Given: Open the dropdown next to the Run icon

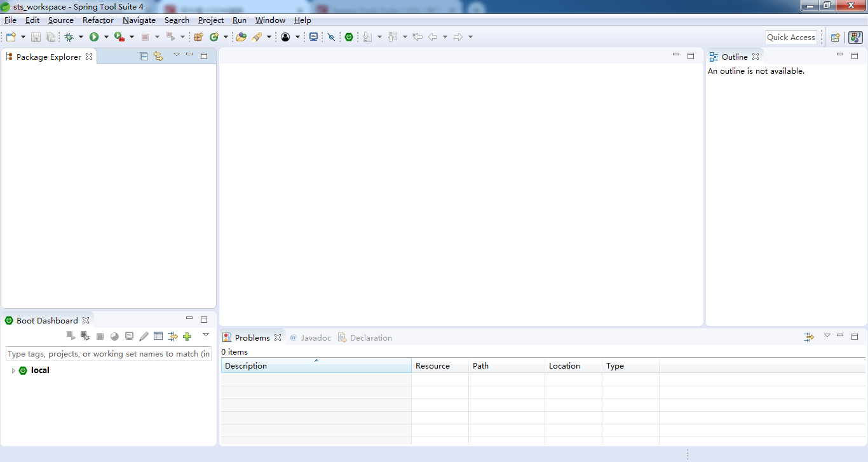Looking at the screenshot, I should click(x=107, y=36).
